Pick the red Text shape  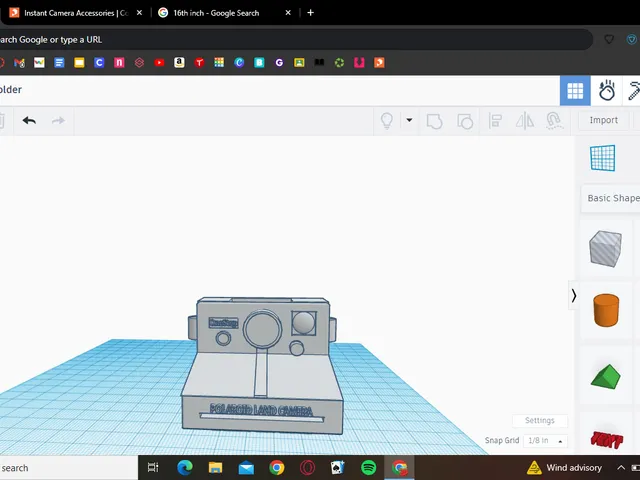[607, 440]
